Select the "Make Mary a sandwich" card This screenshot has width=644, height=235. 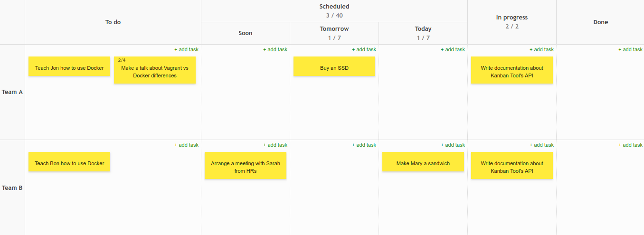point(423,163)
